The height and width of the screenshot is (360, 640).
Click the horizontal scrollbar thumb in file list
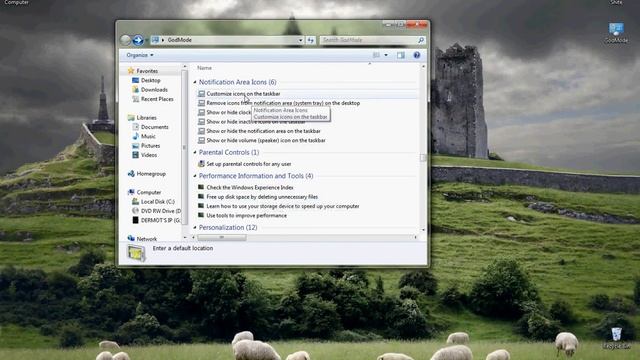click(x=222, y=237)
